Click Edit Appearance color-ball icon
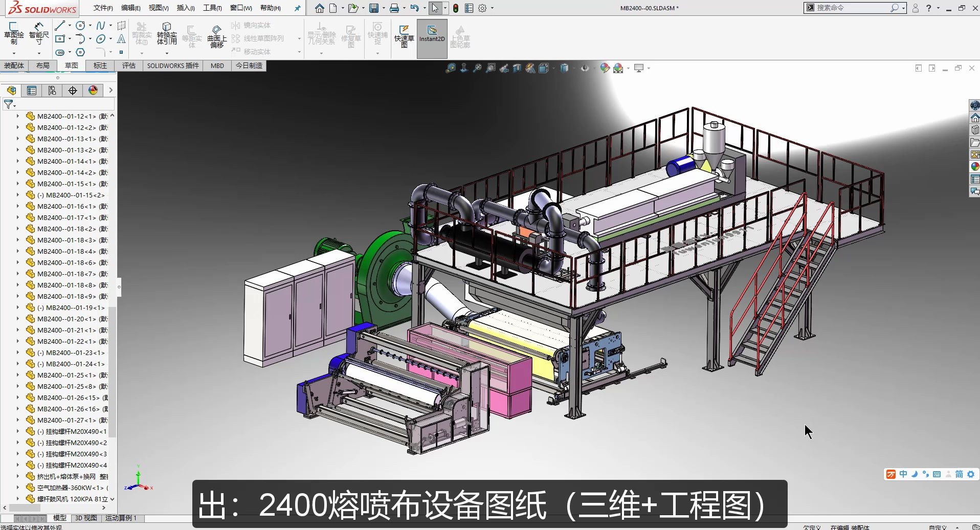Image resolution: width=980 pixels, height=530 pixels. [x=605, y=68]
